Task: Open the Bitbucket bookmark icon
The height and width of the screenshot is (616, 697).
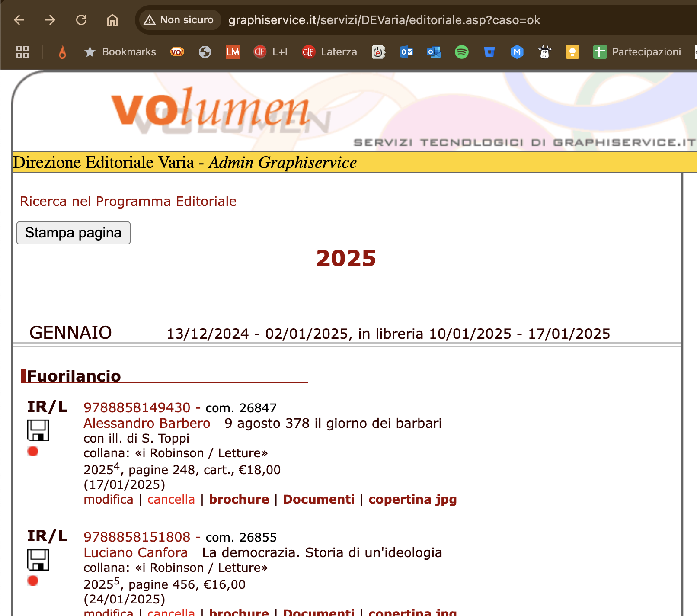Action: tap(489, 52)
